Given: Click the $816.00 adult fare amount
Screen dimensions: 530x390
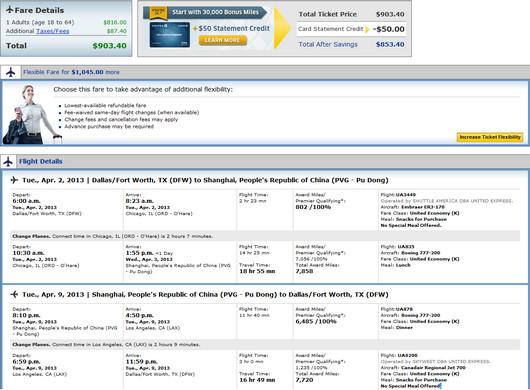Looking at the screenshot, I should click(115, 22).
